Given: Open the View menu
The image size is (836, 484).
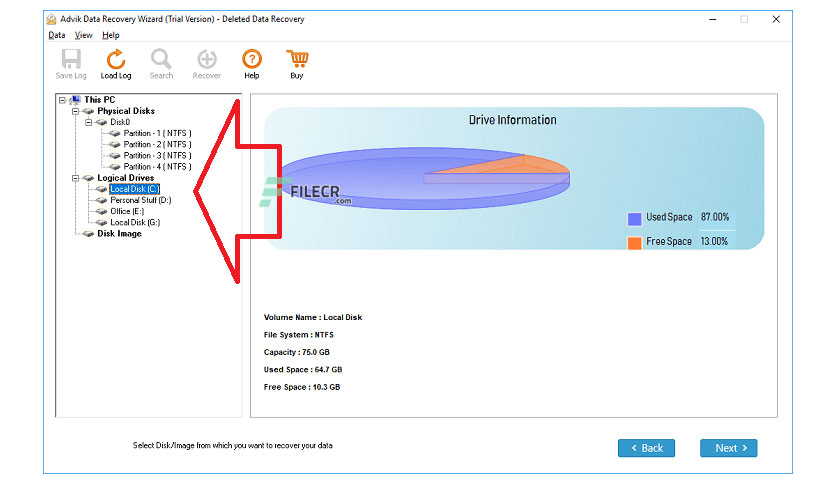Looking at the screenshot, I should coord(83,35).
